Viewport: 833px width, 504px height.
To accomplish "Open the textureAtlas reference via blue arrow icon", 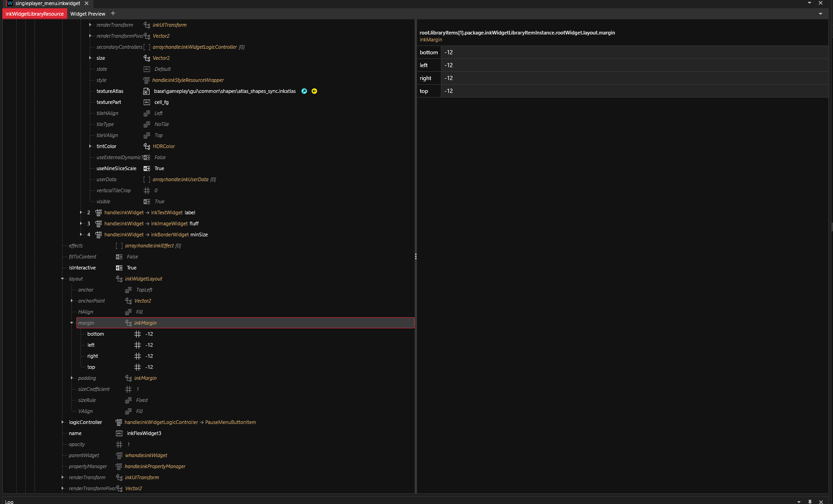I will pos(304,91).
